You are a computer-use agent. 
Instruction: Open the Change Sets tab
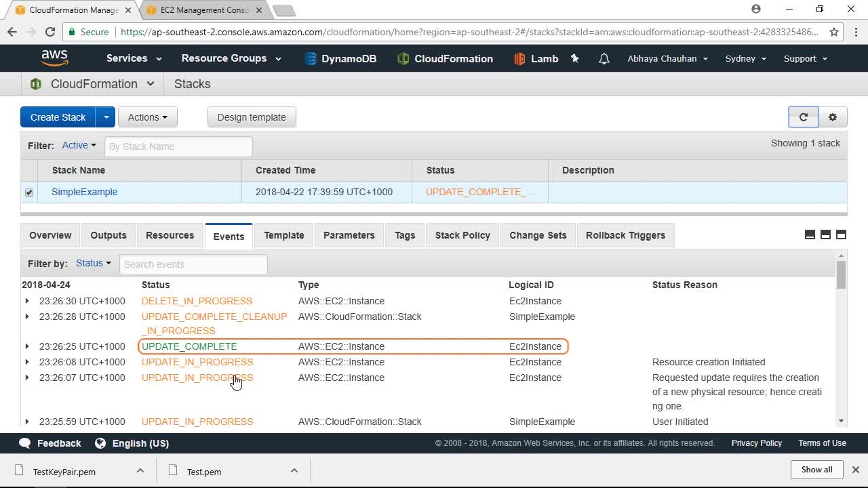[x=538, y=235]
